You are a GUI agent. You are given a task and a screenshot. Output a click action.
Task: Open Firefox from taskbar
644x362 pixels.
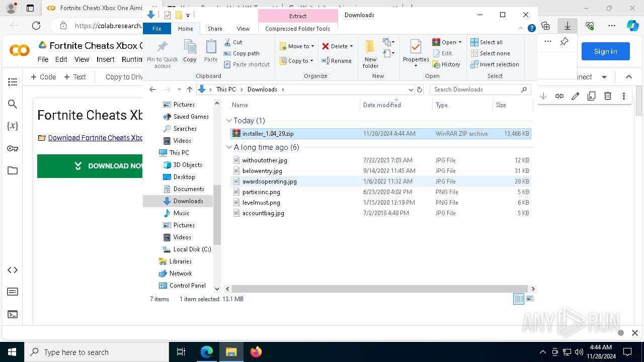[256, 352]
